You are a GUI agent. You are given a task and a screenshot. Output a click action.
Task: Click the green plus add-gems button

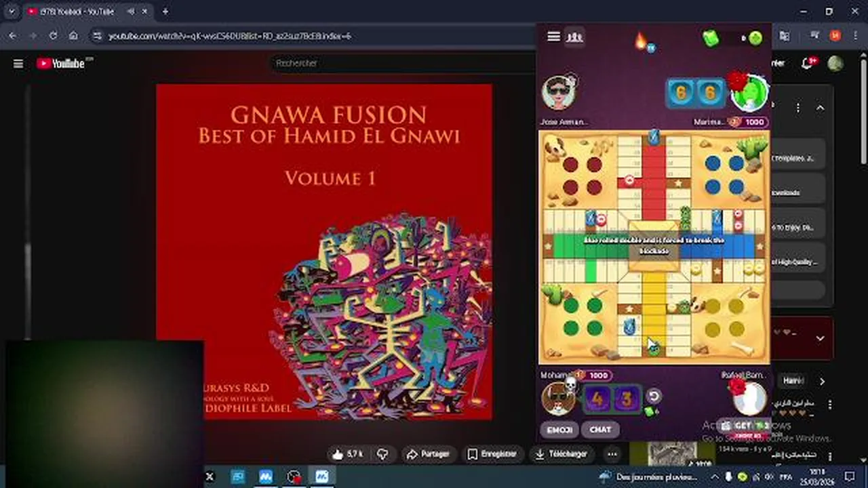755,38
